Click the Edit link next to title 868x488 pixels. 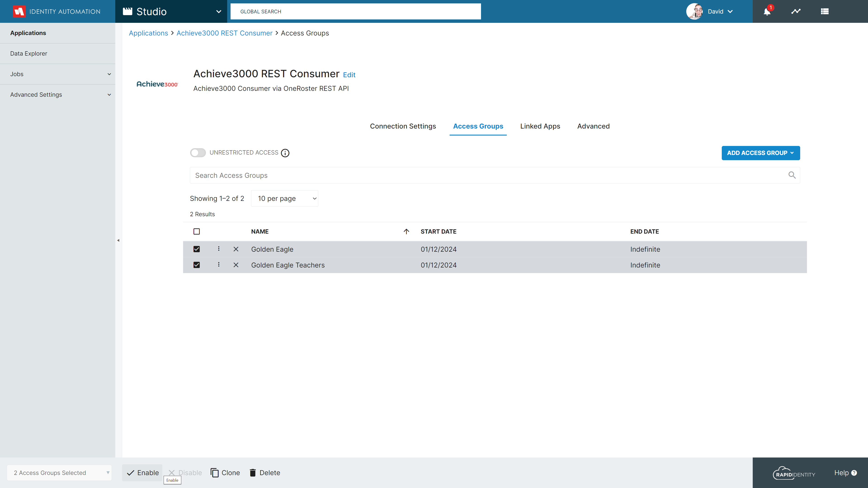[x=349, y=75]
